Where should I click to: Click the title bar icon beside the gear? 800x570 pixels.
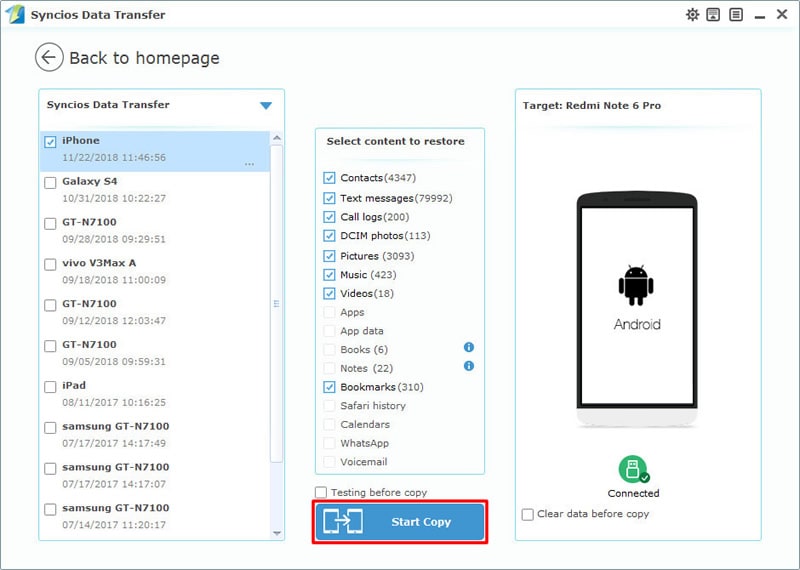713,14
